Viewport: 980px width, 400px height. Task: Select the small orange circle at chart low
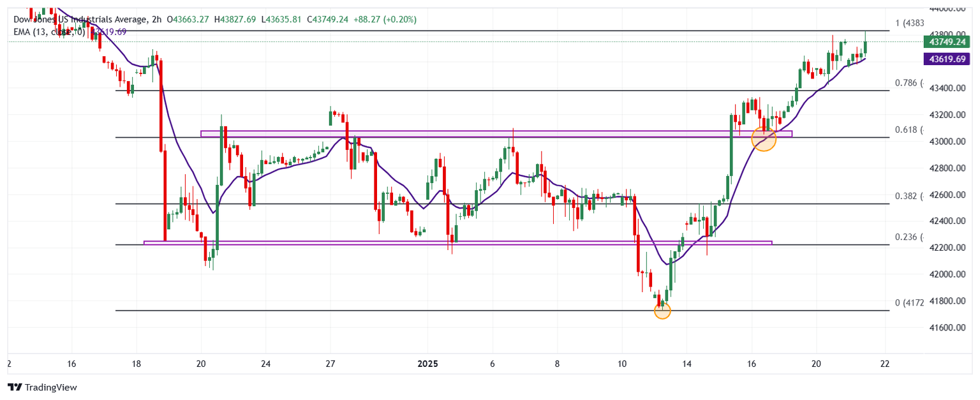pos(662,311)
